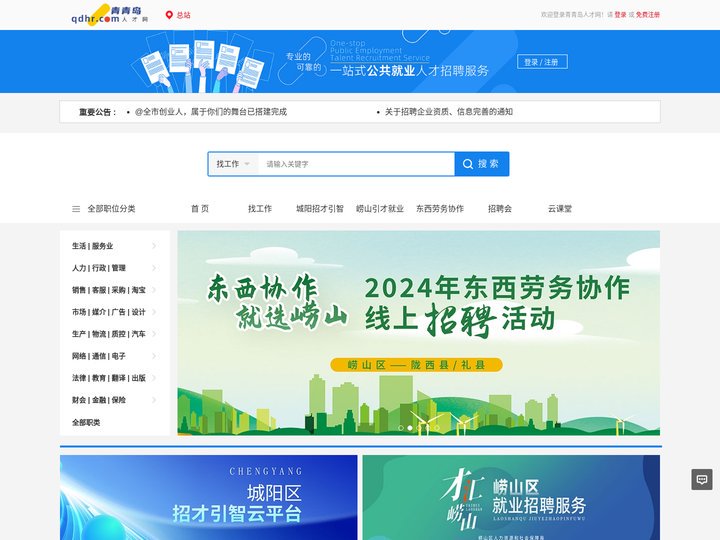Click the blue 搜索 button
Screen dimensions: 720x540
tap(482, 164)
